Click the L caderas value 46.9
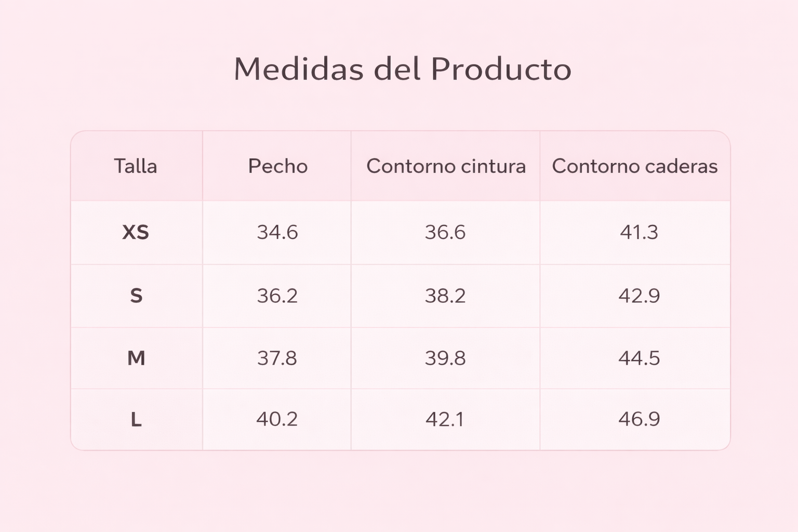The height and width of the screenshot is (532, 798). tap(639, 419)
